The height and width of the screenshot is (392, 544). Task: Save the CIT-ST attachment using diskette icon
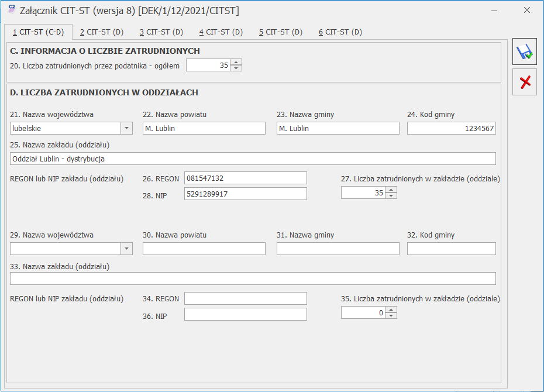(x=525, y=51)
